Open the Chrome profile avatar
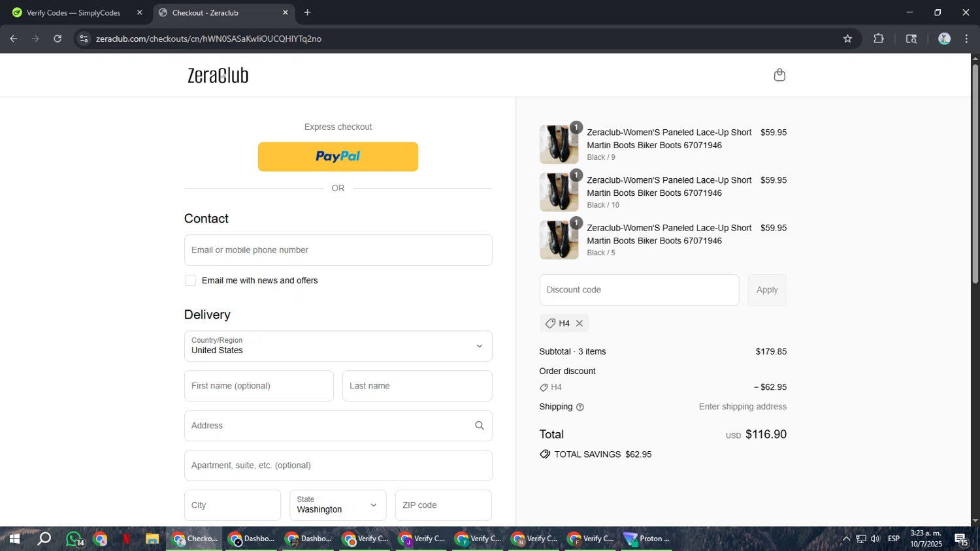 [944, 39]
